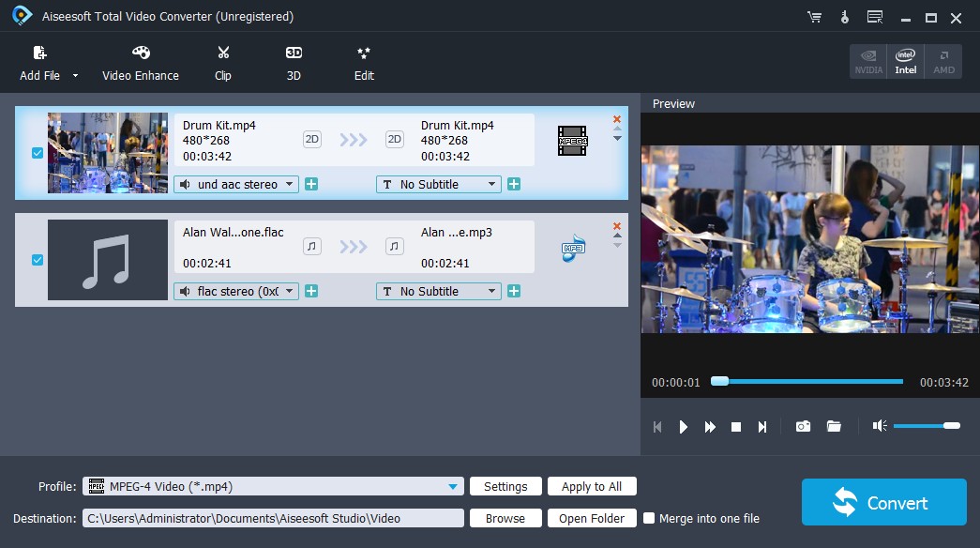
Task: Enable Merge into one file
Action: 648,517
